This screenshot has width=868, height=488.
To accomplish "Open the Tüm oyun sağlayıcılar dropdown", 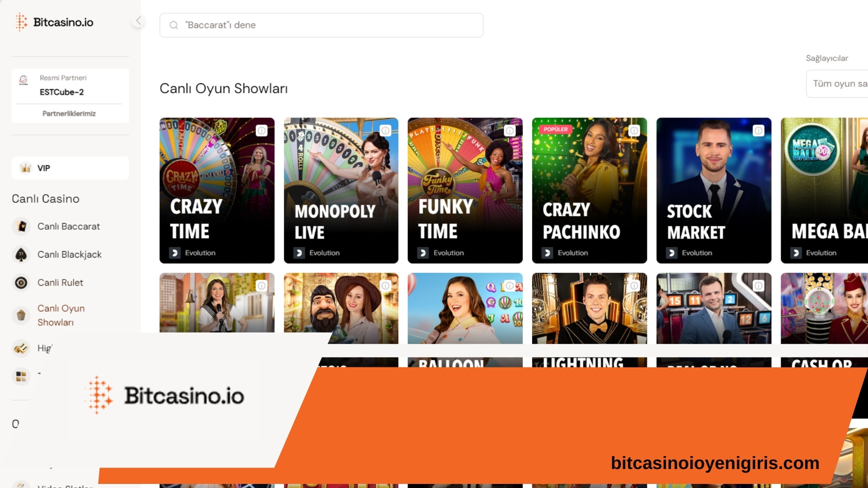I will [x=837, y=84].
